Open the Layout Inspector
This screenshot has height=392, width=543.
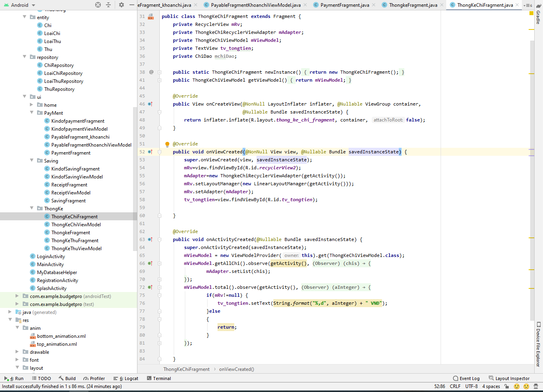coord(509,378)
